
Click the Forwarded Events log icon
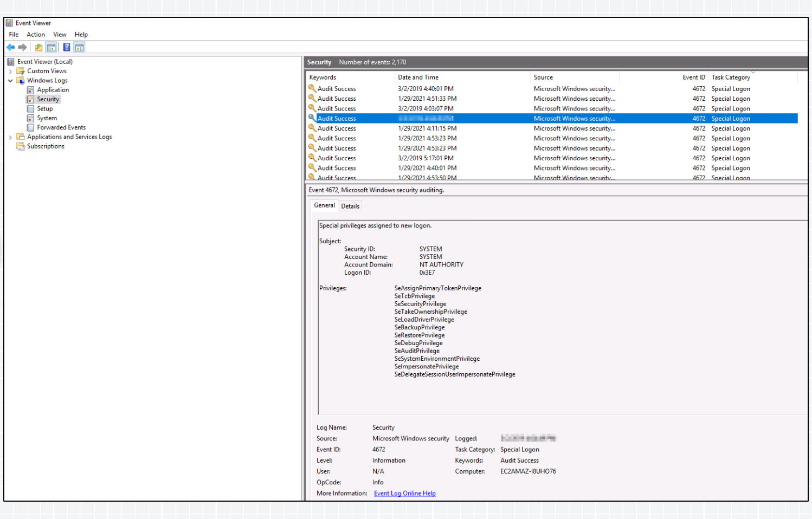tap(31, 127)
